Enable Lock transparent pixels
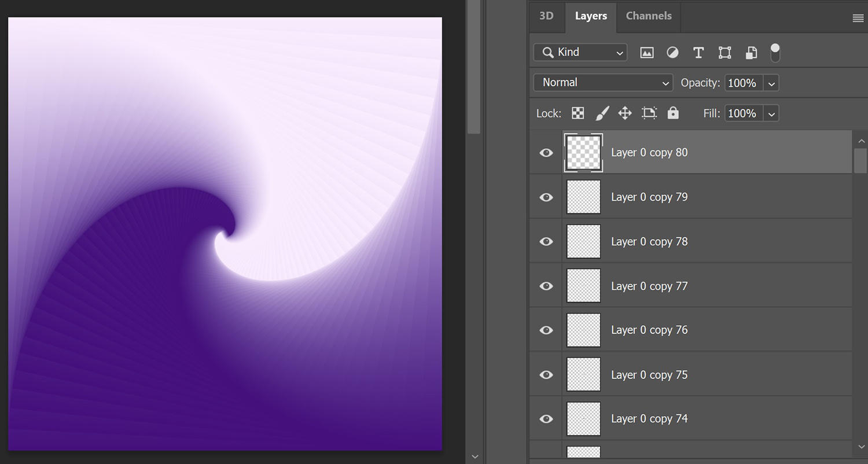This screenshot has height=464, width=868. click(578, 113)
